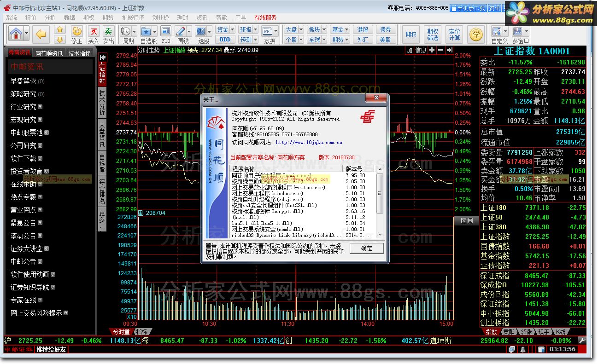Click the 推荐给好友 recommend button
The image size is (598, 364).
click(x=51, y=349)
